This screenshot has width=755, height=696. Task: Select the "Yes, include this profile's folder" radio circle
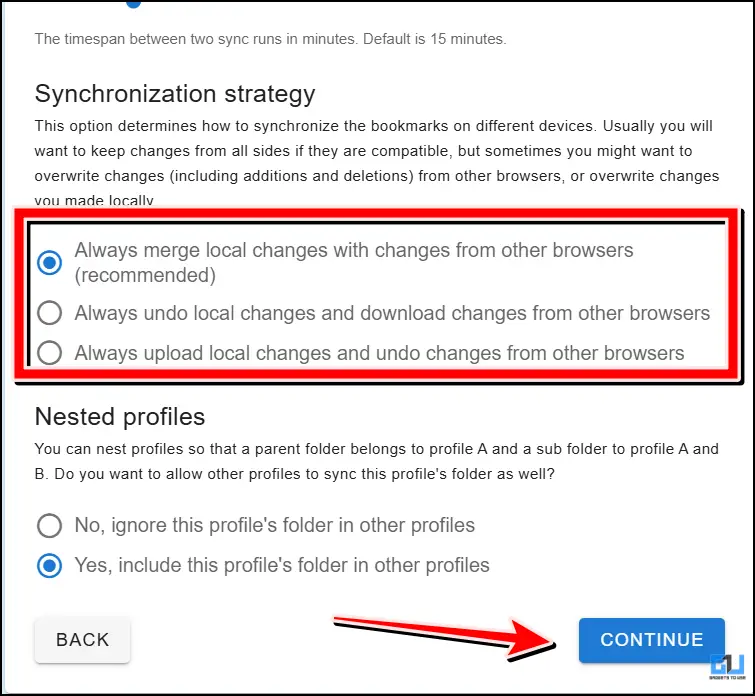pyautogui.click(x=49, y=566)
